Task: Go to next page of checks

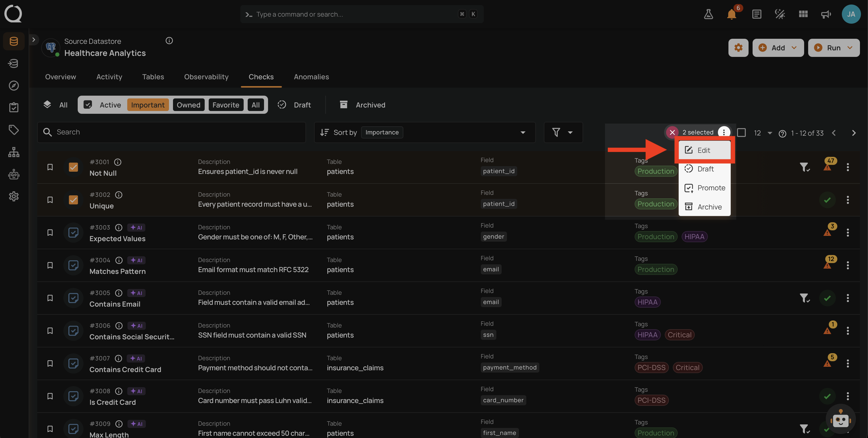Action: coord(854,133)
